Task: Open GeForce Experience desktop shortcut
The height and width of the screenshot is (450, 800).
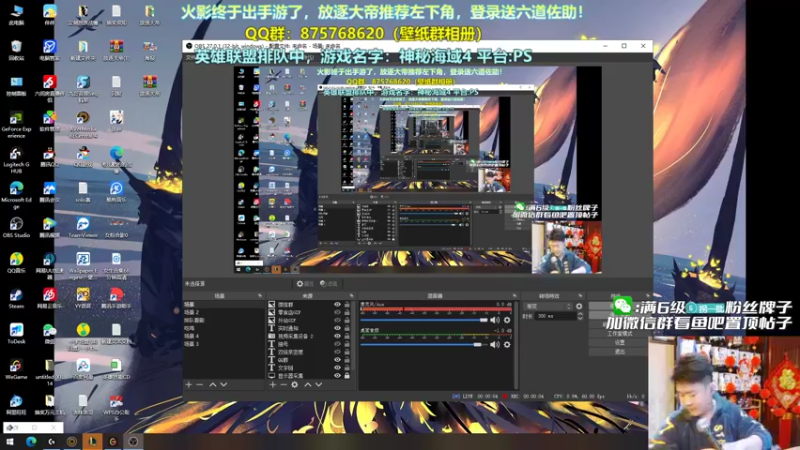Action: [16, 125]
